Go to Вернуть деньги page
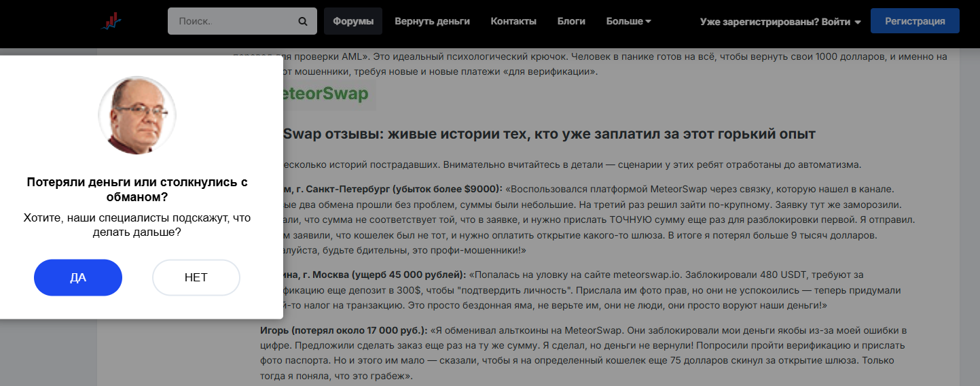This screenshot has width=980, height=386. (x=432, y=21)
